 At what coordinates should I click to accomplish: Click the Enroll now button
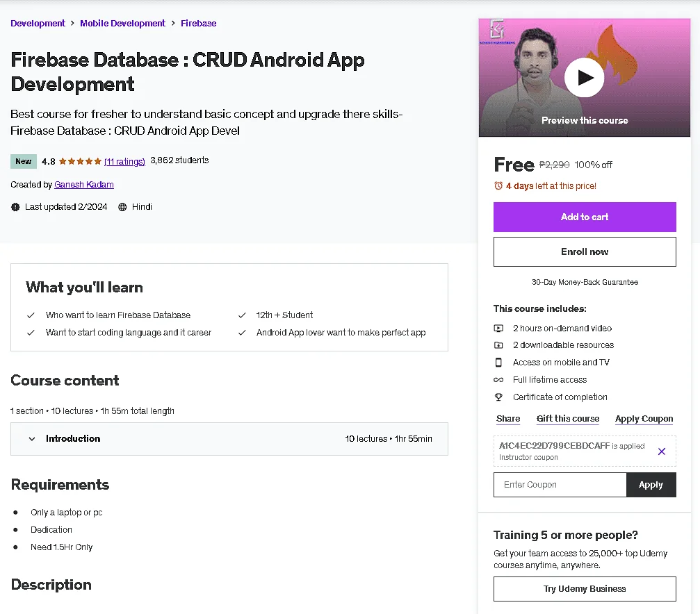click(585, 251)
